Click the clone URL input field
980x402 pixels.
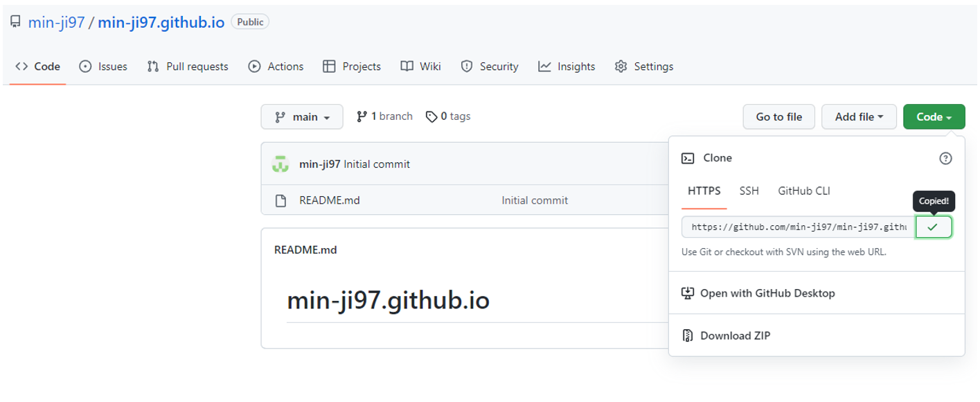click(x=799, y=227)
